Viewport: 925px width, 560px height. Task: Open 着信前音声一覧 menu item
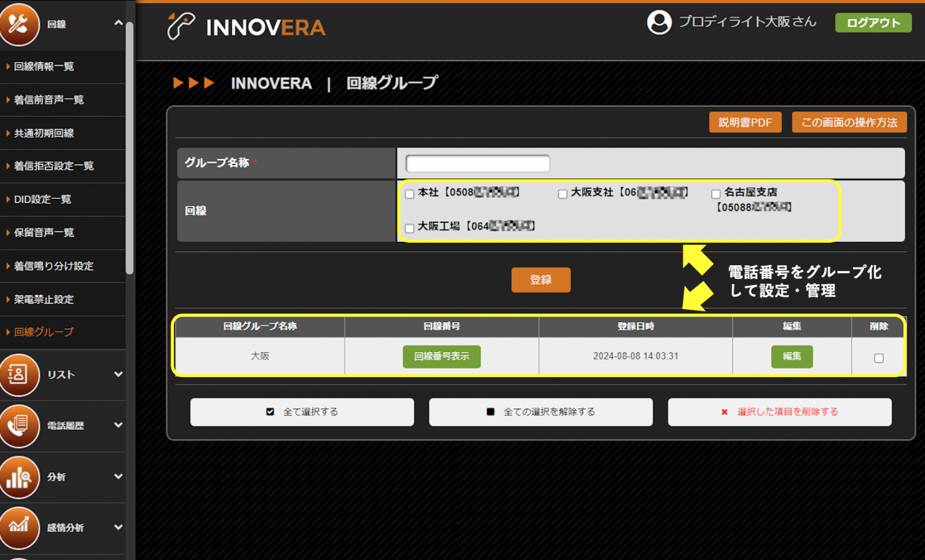tap(63, 100)
